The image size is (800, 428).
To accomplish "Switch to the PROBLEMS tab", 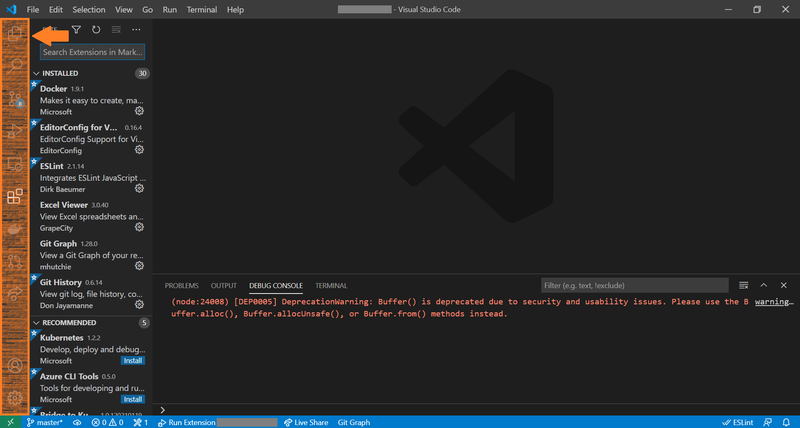I will tap(182, 286).
